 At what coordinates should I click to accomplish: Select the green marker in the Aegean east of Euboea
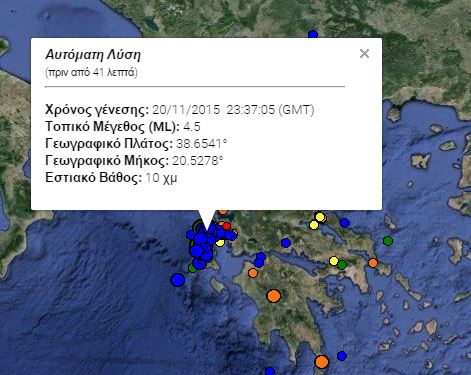388,241
